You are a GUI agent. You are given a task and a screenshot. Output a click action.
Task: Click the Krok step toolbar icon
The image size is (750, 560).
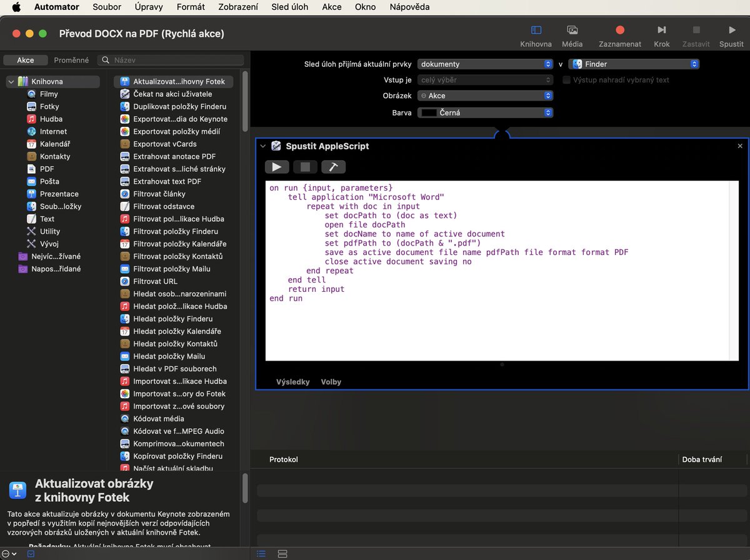click(x=661, y=30)
